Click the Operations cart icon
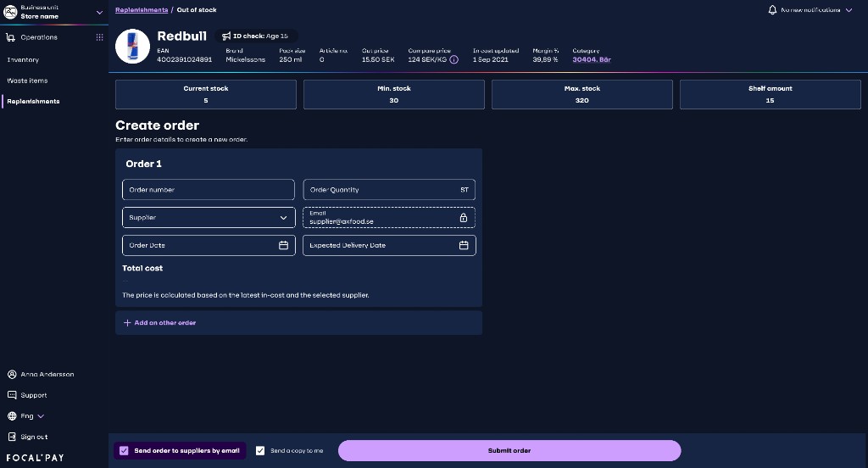The image size is (868, 468). point(10,37)
